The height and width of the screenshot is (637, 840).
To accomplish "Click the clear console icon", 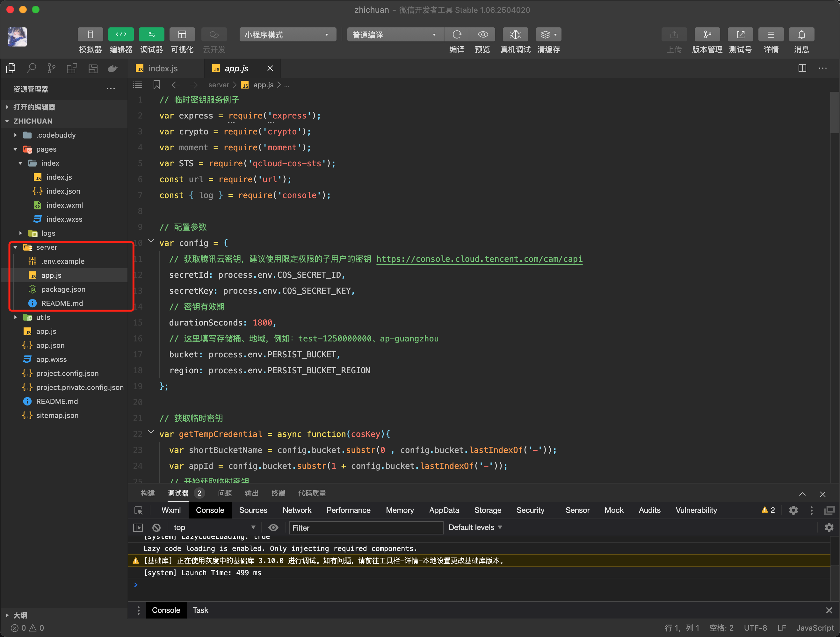I will point(156,527).
